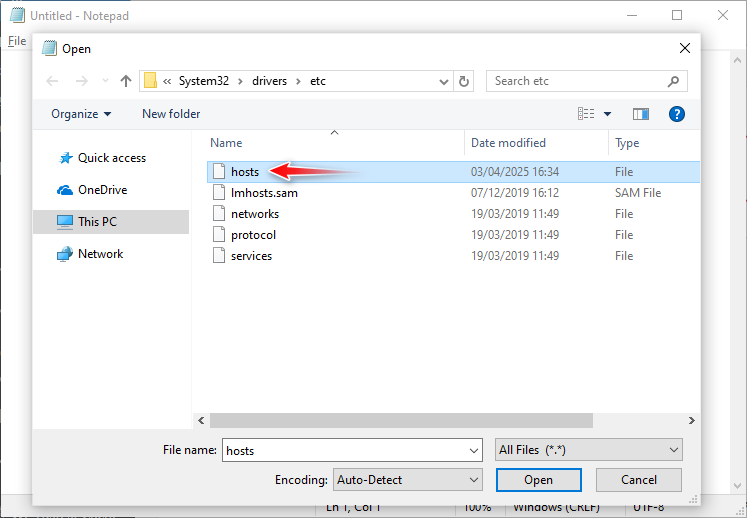
Task: Select Network in the navigation pane
Action: pyautogui.click(x=100, y=254)
